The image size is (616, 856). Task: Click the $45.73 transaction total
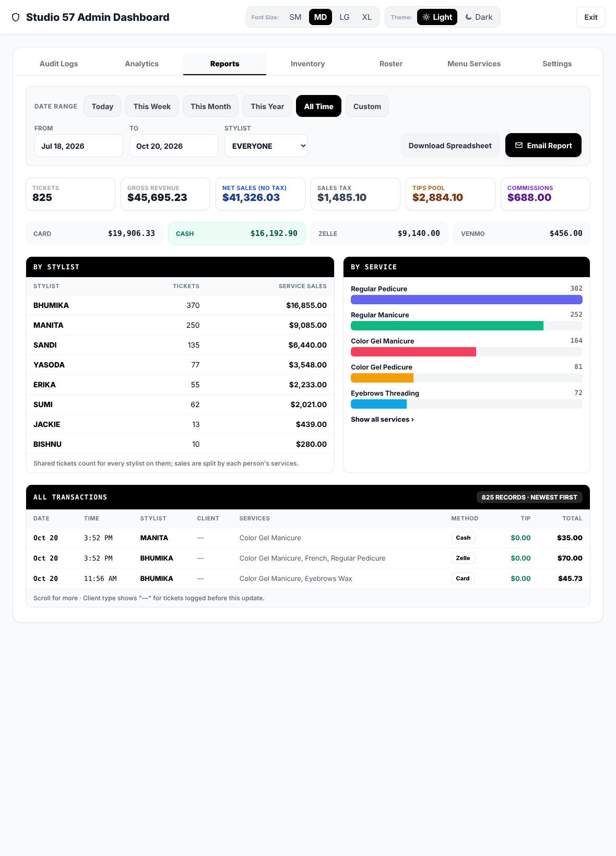pyautogui.click(x=570, y=578)
